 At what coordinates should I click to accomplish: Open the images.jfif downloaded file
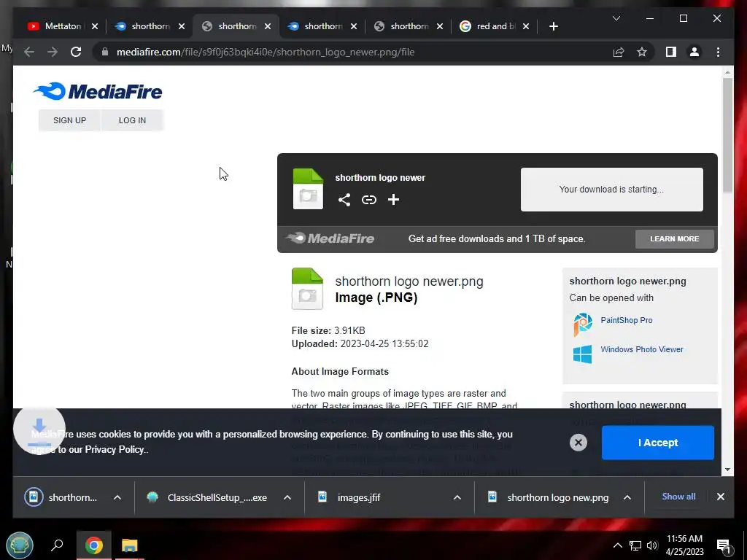(359, 497)
